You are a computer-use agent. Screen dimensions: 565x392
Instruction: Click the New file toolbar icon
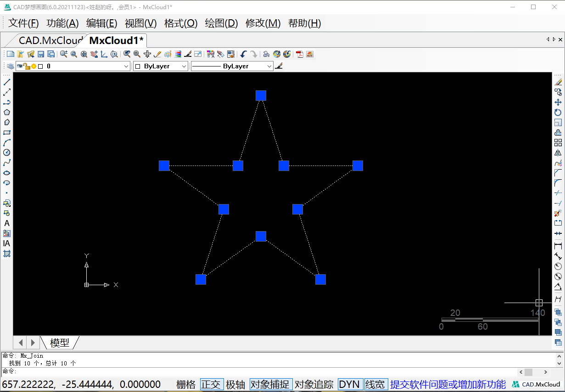[10, 54]
